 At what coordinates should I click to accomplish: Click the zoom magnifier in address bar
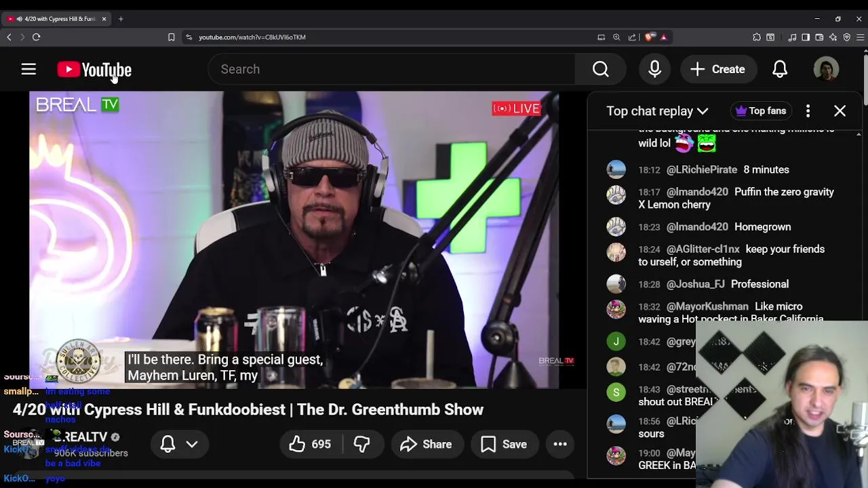point(616,37)
